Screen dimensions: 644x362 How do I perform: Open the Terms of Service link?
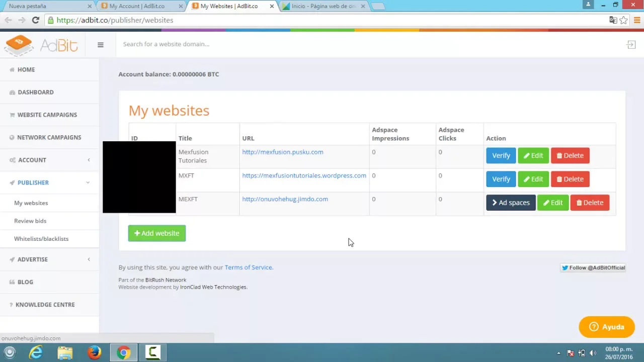click(248, 267)
